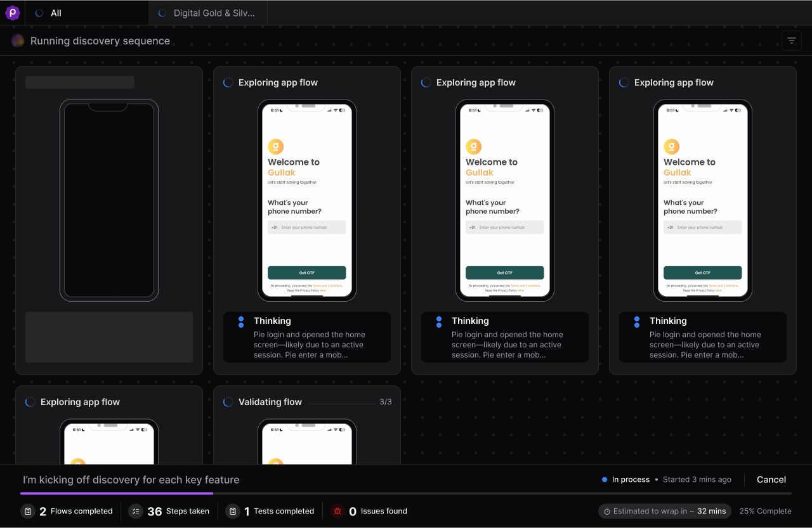This screenshot has height=528, width=812.
Task: Click the 25% Complete text
Action: coord(765,511)
